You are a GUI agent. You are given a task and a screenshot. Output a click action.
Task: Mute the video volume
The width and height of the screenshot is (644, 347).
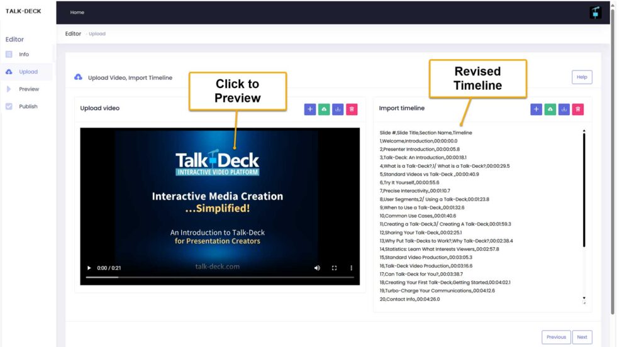point(317,268)
